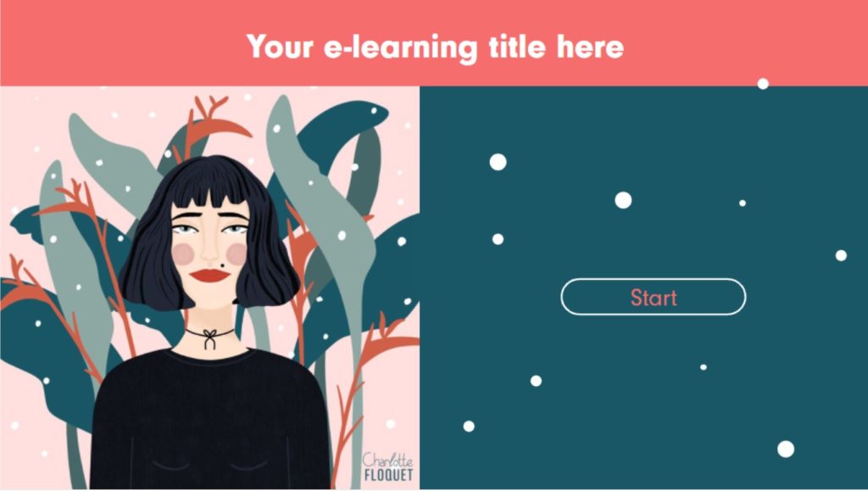Click the woman's black sweater

(210, 421)
